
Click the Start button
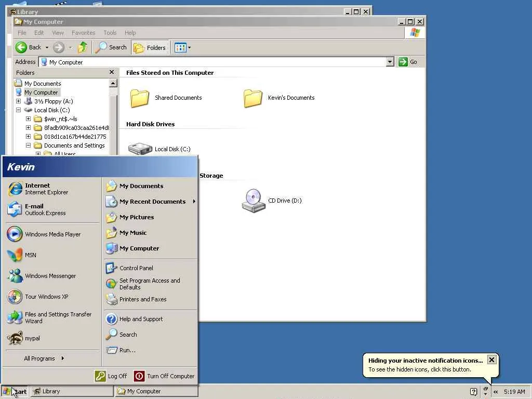click(15, 392)
